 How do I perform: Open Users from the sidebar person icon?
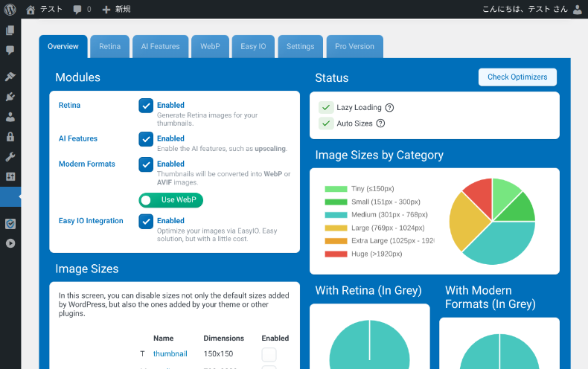[10, 117]
